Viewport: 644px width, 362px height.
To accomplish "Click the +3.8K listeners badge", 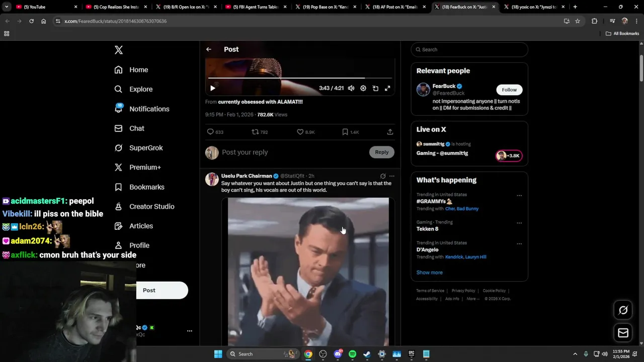I will 509,156.
